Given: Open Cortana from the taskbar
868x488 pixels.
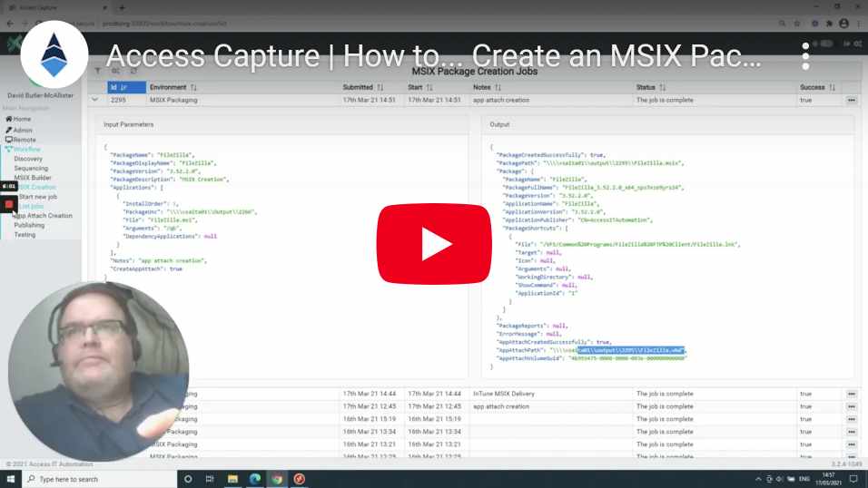Looking at the screenshot, I should (188, 479).
